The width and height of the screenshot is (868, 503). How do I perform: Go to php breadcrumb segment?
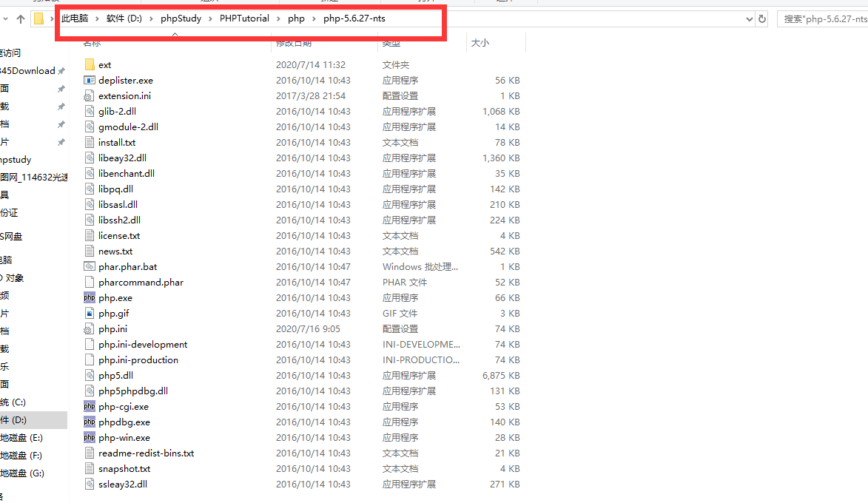tap(296, 18)
